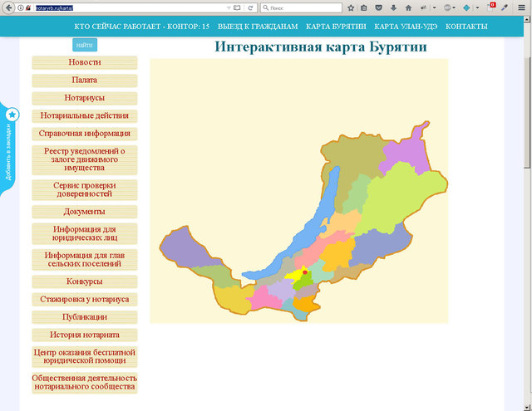Click the extension icon with red badge

pos(490,7)
